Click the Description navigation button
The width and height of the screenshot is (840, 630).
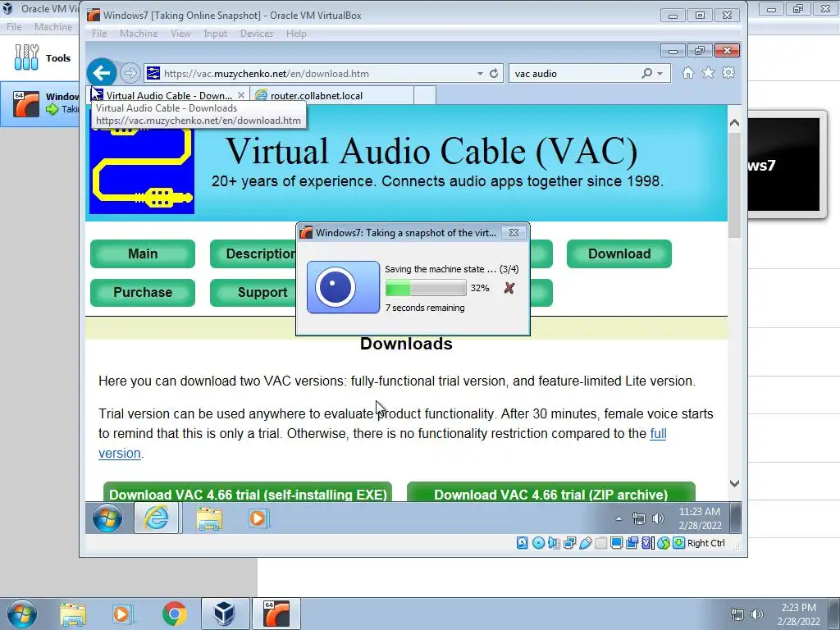pos(253,254)
